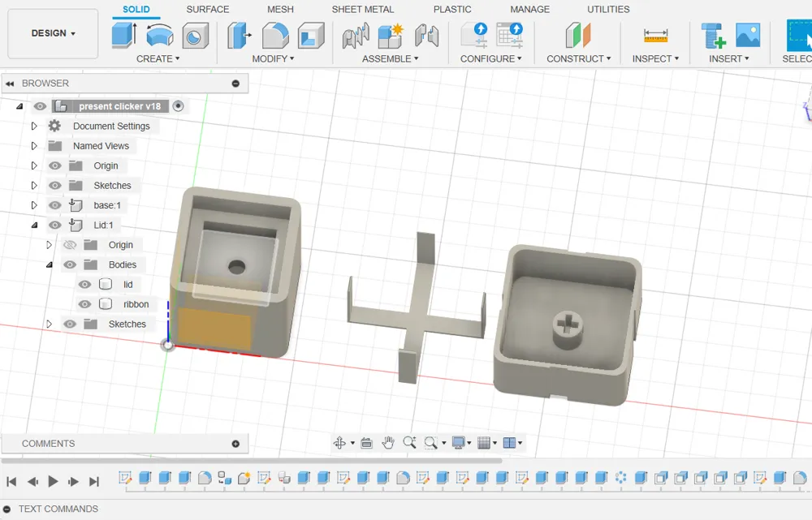The width and height of the screenshot is (812, 520).
Task: Click the Orbit navigation icon
Action: click(339, 443)
